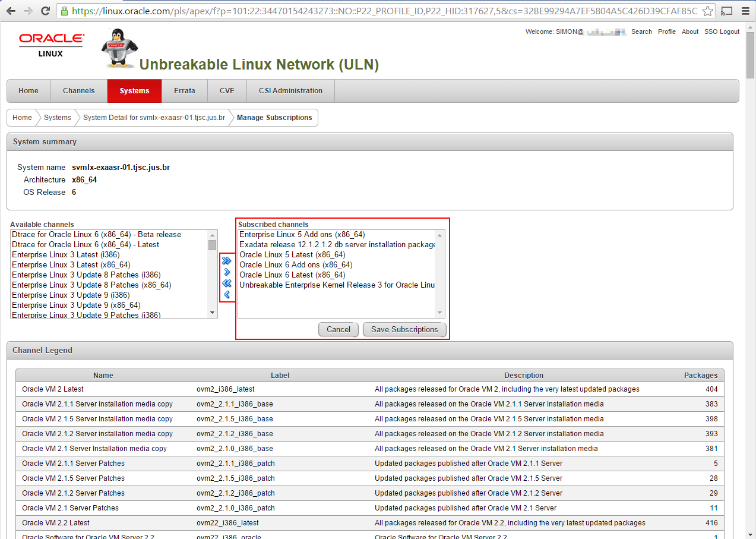The width and height of the screenshot is (756, 539).
Task: Click the page vertical scrollbar thumb
Action: (751, 55)
